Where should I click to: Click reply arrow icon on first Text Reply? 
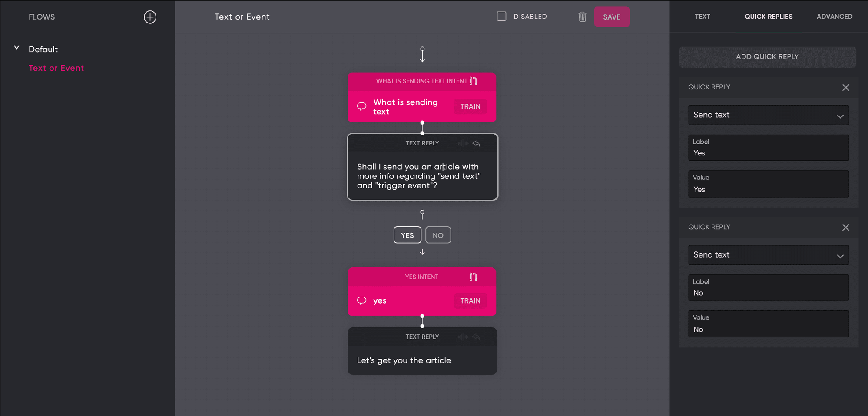[x=476, y=143]
